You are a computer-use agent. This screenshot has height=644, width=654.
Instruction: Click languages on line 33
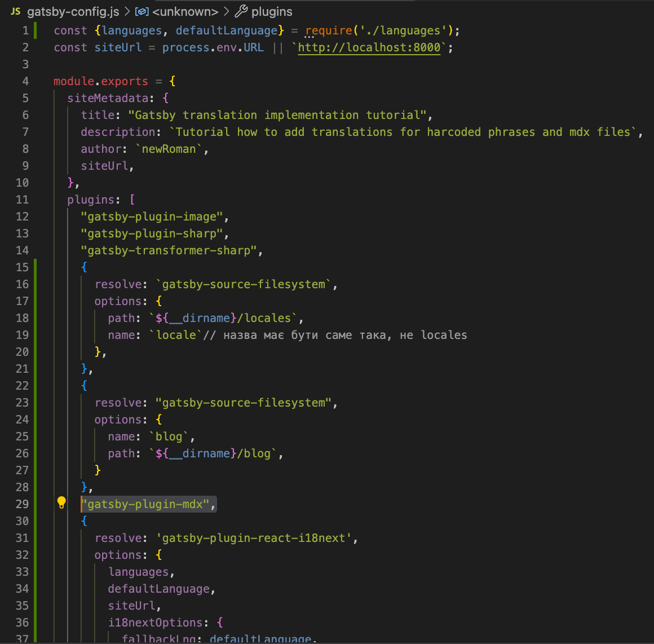coord(139,572)
